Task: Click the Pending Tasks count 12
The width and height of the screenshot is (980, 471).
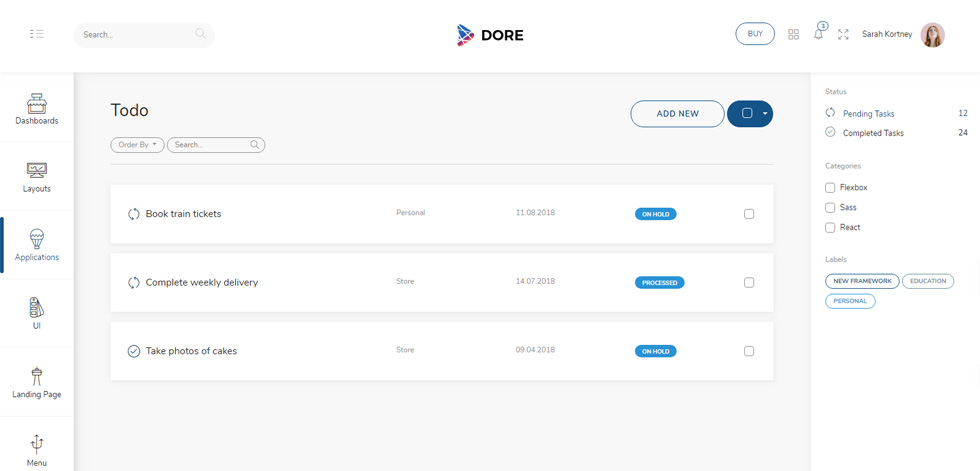Action: [962, 114]
